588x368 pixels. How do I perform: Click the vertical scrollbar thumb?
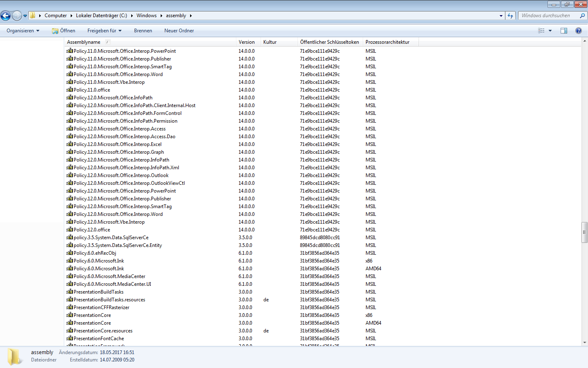point(584,232)
